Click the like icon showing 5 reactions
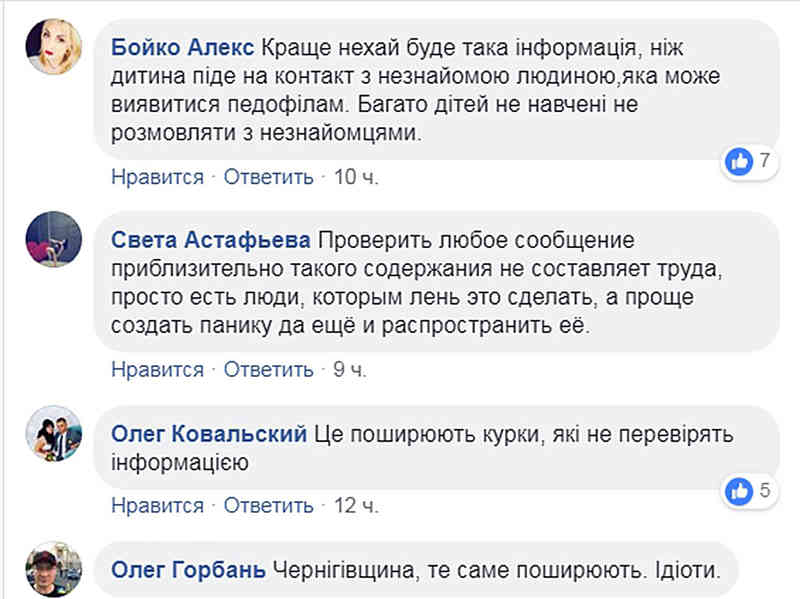Image resolution: width=800 pixels, height=599 pixels. click(739, 490)
